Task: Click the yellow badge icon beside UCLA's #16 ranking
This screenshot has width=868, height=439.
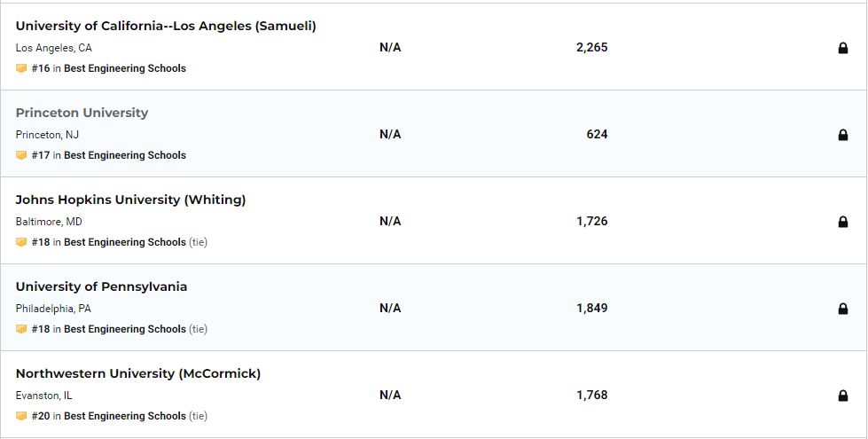Action: 21,68
